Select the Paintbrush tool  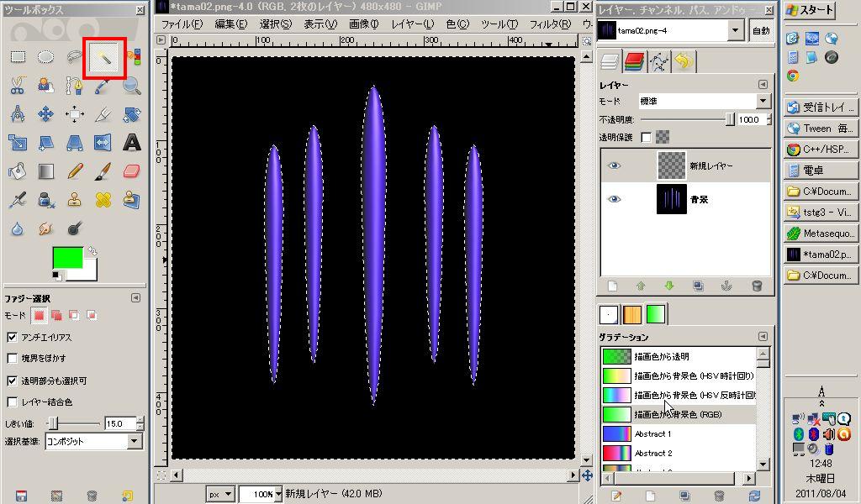103,171
